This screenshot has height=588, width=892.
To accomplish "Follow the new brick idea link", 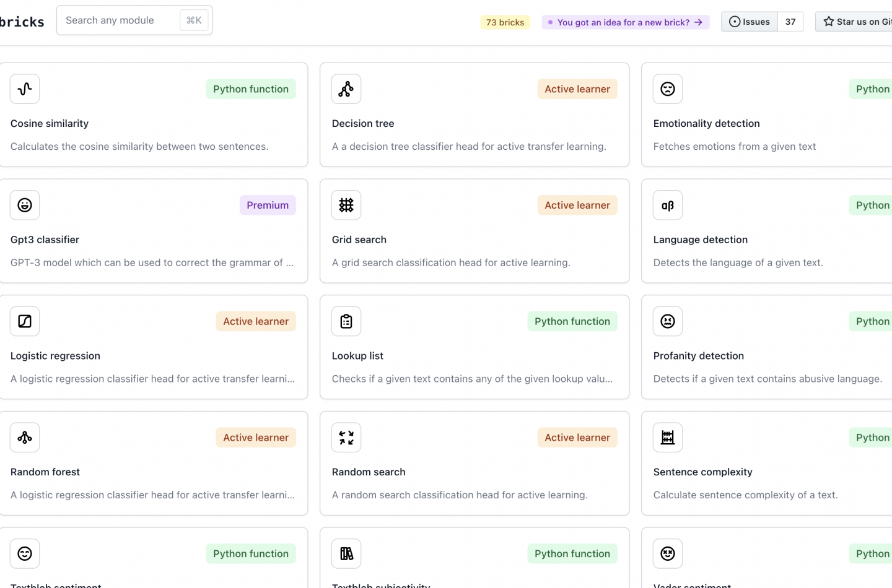I will click(x=625, y=22).
